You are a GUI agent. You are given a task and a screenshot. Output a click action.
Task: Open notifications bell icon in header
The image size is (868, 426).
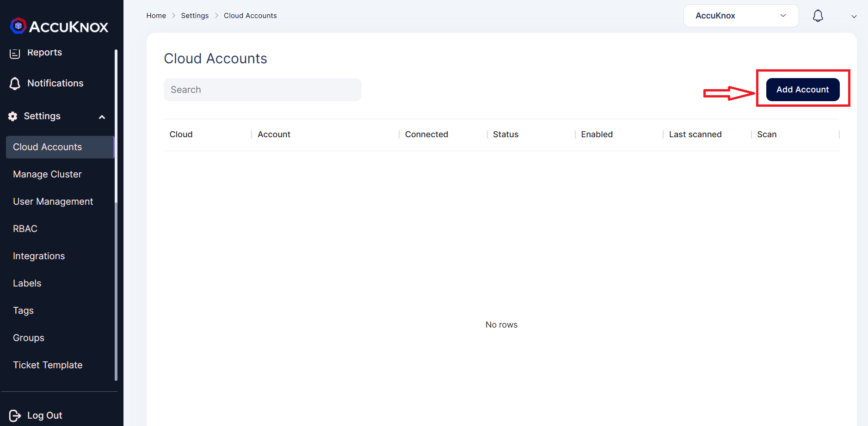click(x=818, y=16)
